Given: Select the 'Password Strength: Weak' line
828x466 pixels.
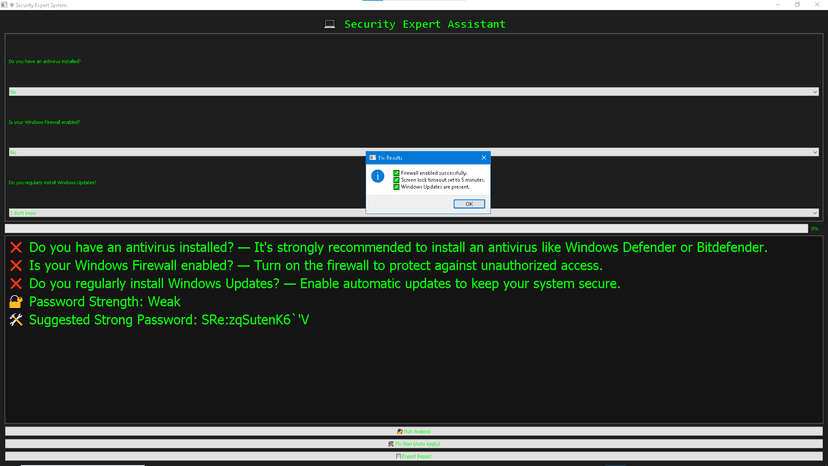Looking at the screenshot, I should pos(95,302).
